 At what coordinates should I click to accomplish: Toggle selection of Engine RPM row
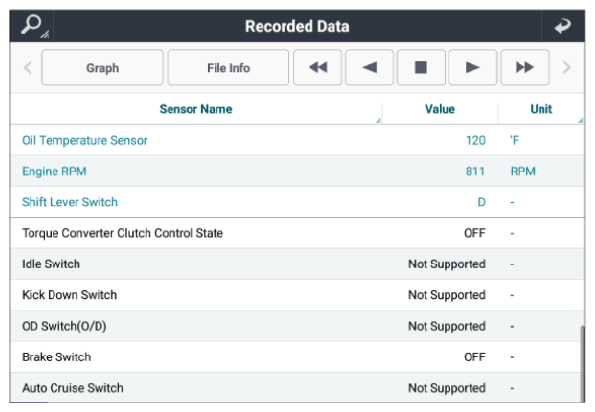[297, 171]
